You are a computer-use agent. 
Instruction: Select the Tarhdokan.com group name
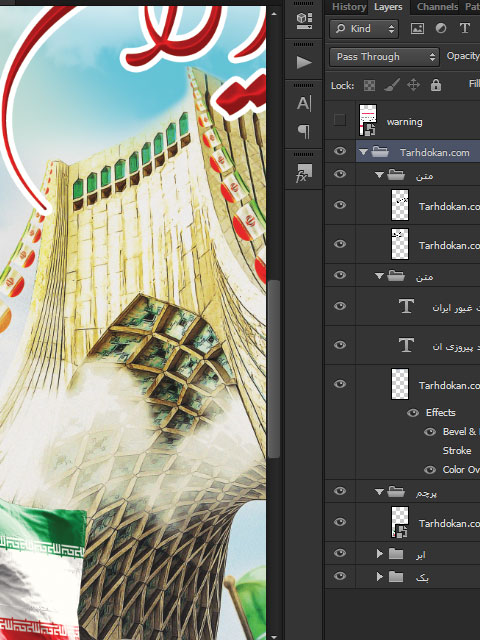[434, 153]
